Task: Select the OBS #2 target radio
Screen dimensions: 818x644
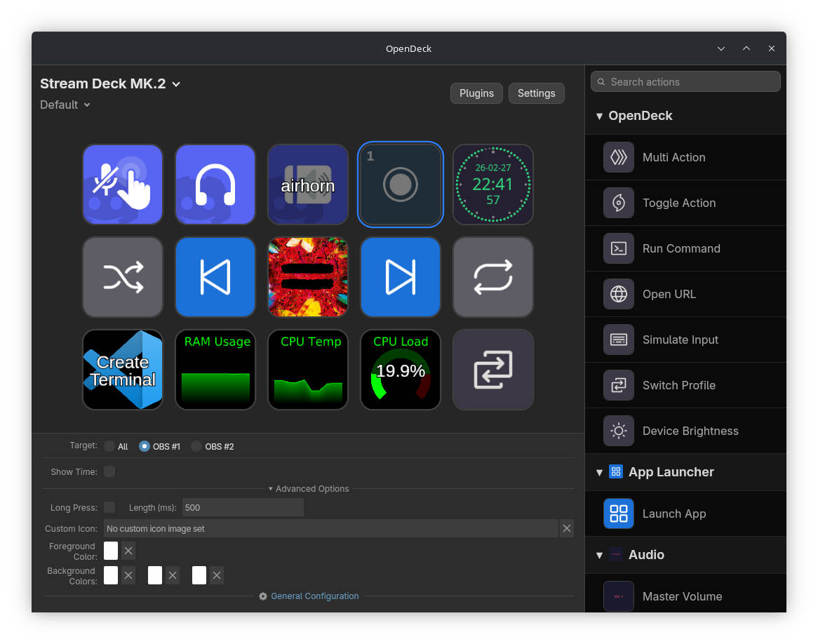Action: coord(197,446)
